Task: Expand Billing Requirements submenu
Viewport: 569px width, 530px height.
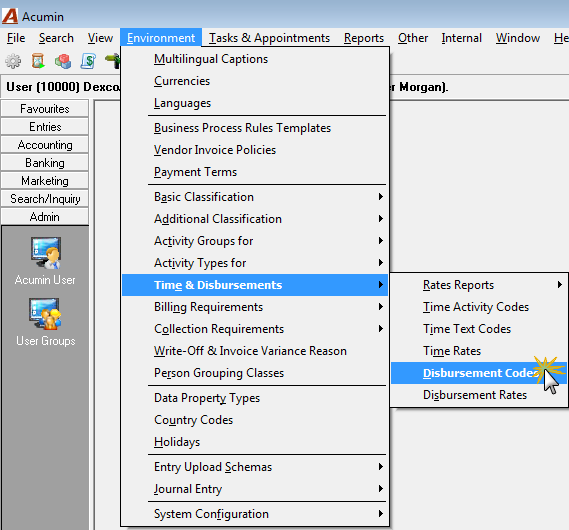Action: [x=255, y=307]
